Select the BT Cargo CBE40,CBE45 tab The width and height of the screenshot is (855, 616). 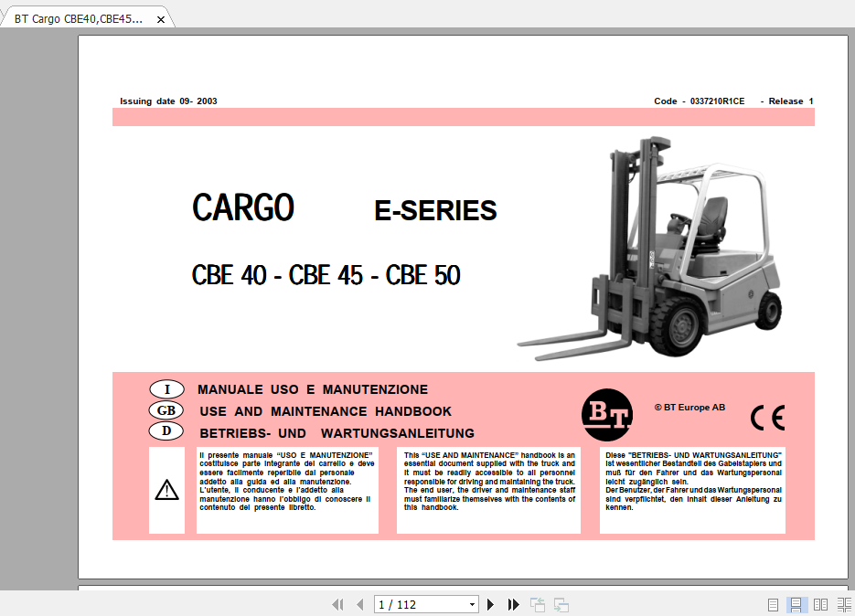[x=79, y=19]
